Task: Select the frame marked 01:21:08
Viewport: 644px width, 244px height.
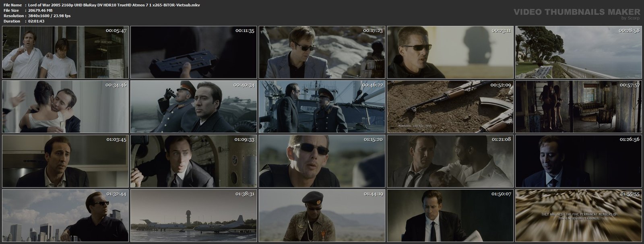Action: tap(450, 161)
